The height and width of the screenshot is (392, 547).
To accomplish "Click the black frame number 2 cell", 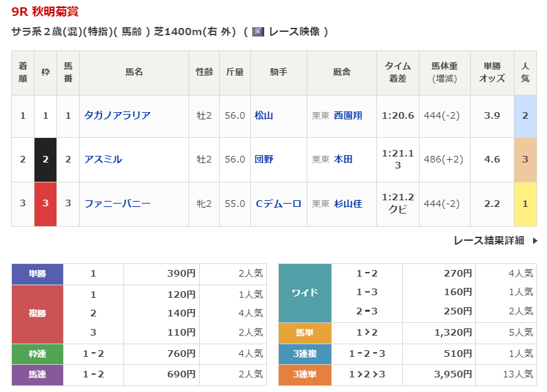I will 46,159.
